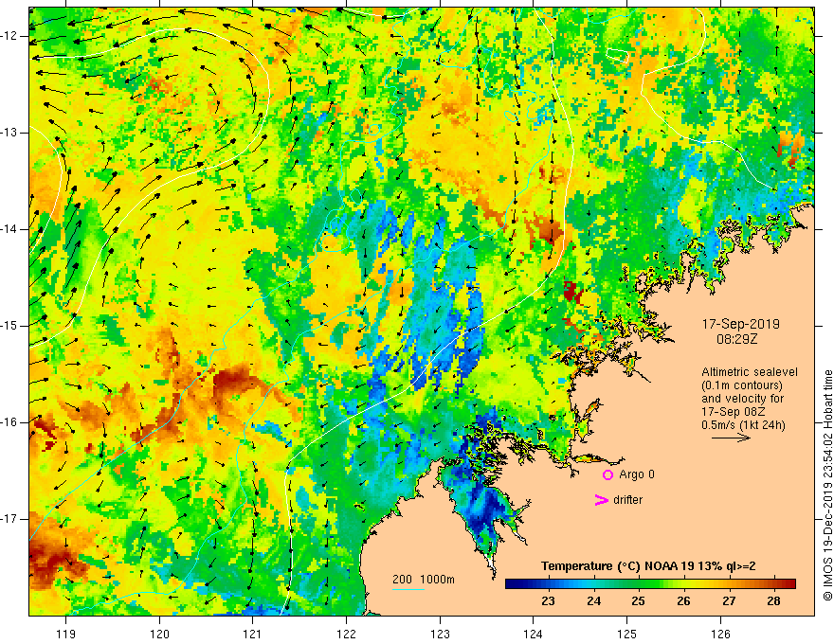
Task: Click the color bar tick label 23
Action: [548, 601]
